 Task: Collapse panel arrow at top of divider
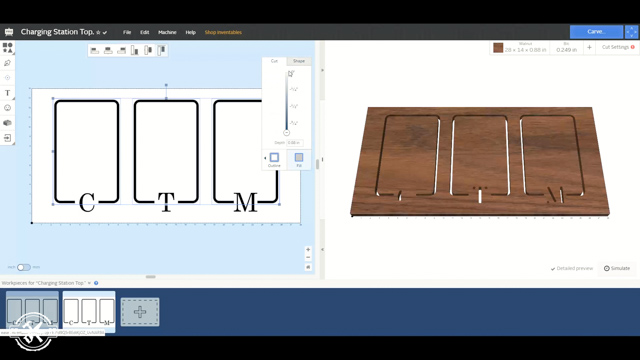322,70
